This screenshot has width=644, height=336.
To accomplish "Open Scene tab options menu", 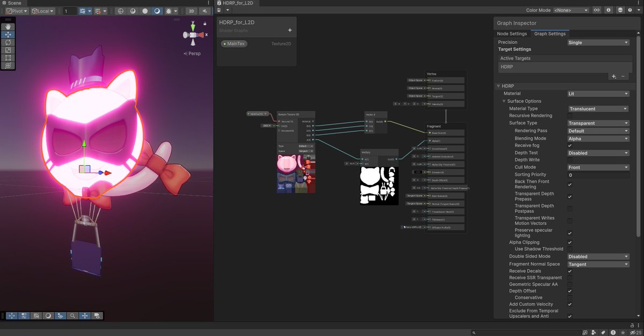I will pos(207,3).
